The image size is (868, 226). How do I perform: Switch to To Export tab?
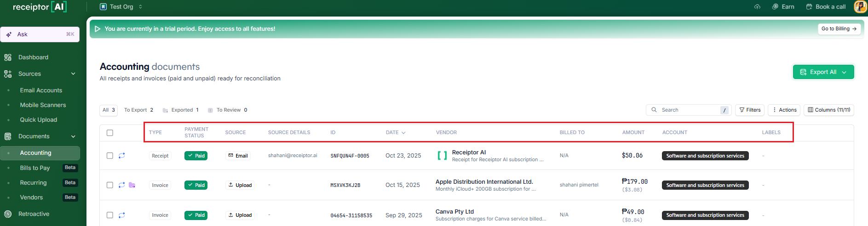tap(138, 110)
